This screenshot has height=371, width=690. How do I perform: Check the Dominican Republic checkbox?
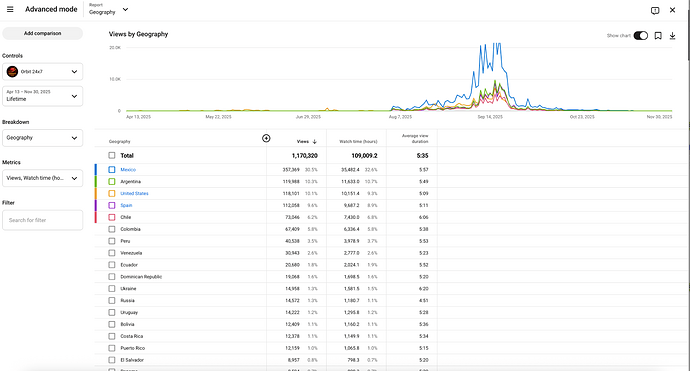click(x=112, y=276)
